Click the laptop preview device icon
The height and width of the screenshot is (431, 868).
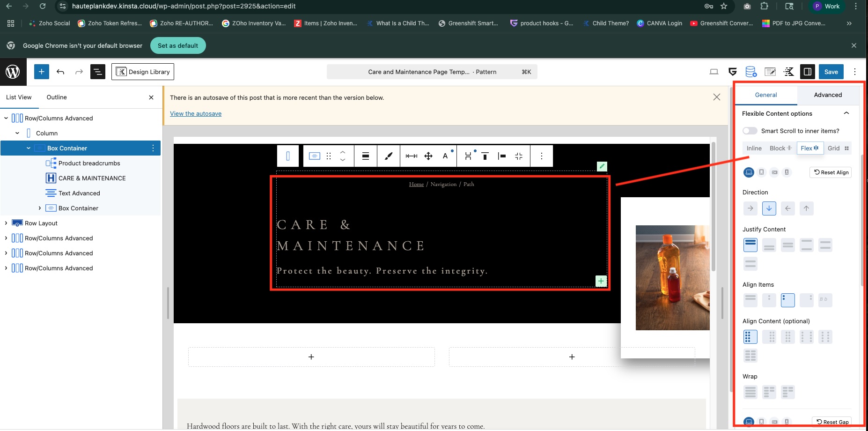(714, 72)
